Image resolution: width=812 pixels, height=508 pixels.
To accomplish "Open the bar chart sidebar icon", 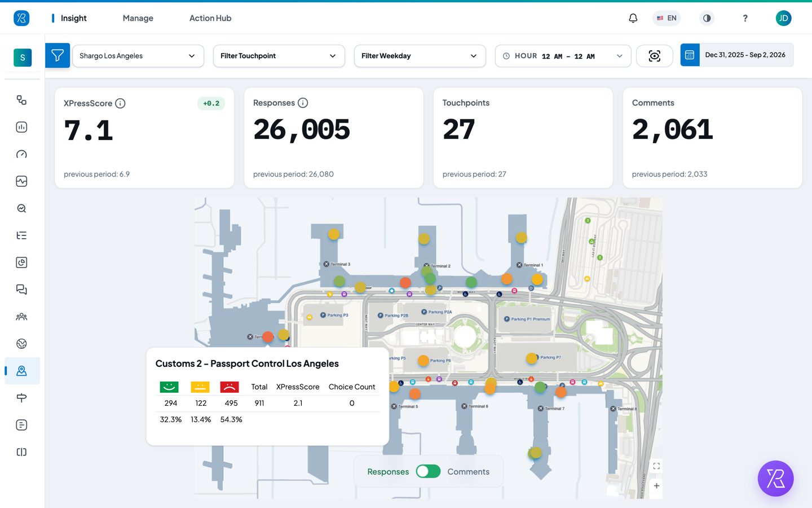I will [21, 127].
